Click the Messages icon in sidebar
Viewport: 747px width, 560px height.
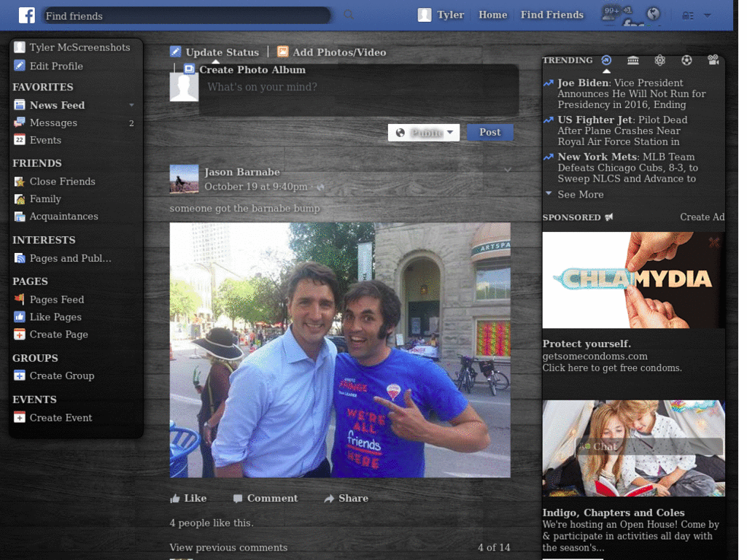coord(20,122)
